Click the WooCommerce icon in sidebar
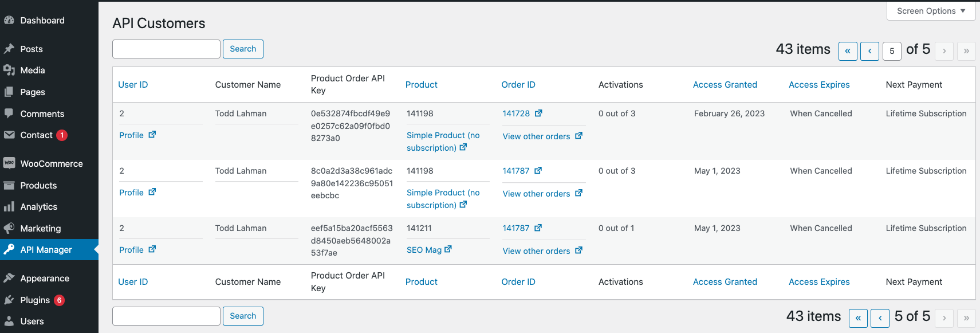This screenshot has width=980, height=333. (x=9, y=163)
